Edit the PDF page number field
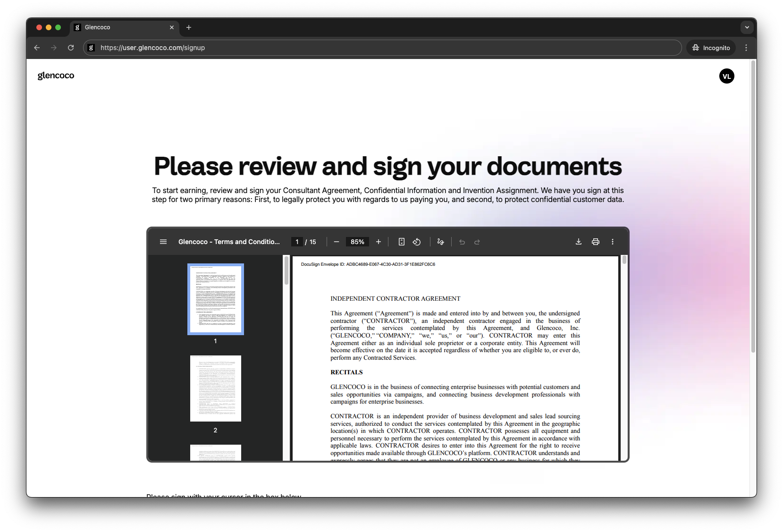 (x=297, y=242)
